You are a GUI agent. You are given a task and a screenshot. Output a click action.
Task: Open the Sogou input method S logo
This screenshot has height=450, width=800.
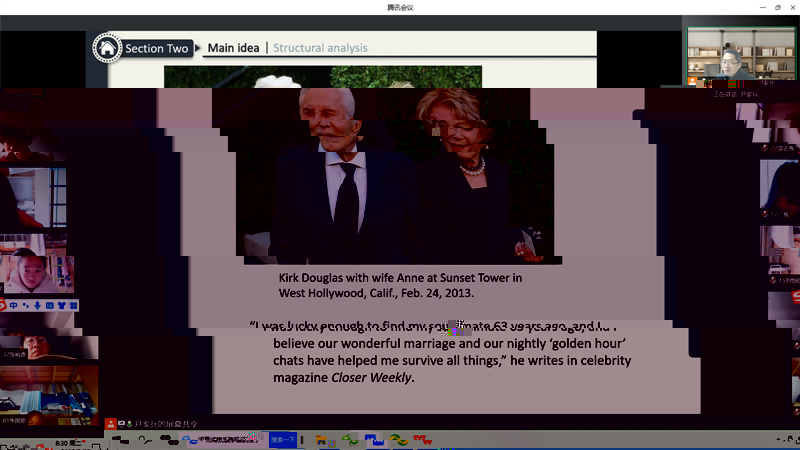click(3, 305)
